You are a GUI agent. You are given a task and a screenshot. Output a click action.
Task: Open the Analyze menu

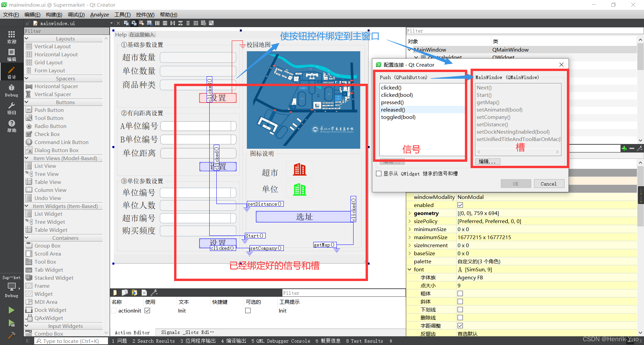[100, 14]
